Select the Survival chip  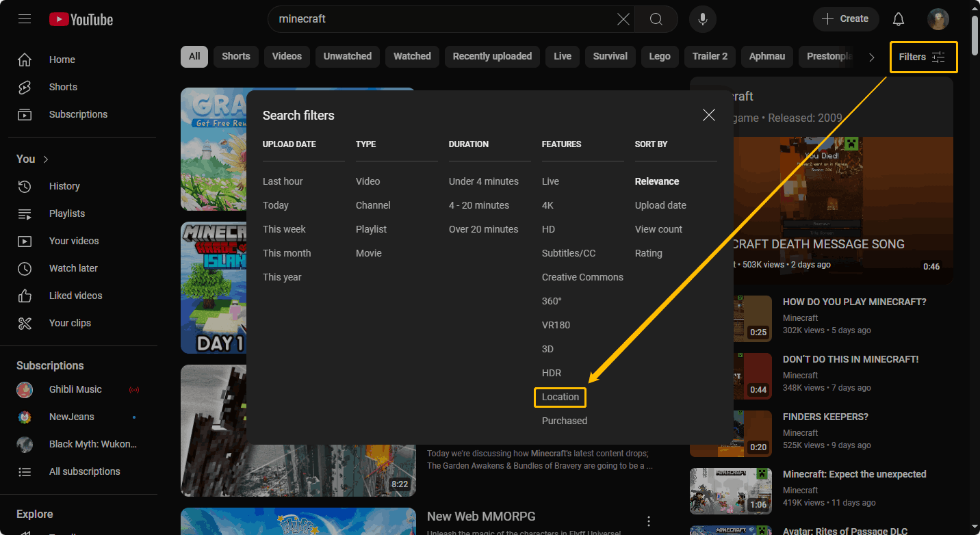pyautogui.click(x=610, y=56)
